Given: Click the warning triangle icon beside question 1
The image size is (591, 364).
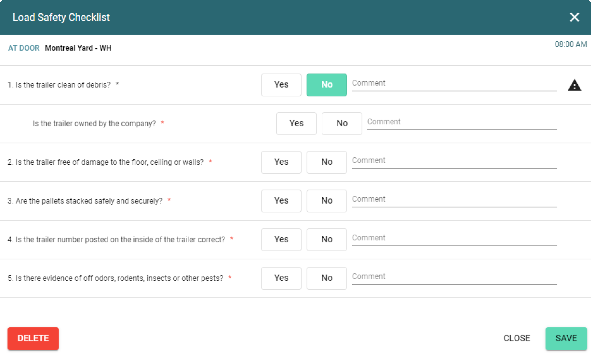Looking at the screenshot, I should (575, 85).
